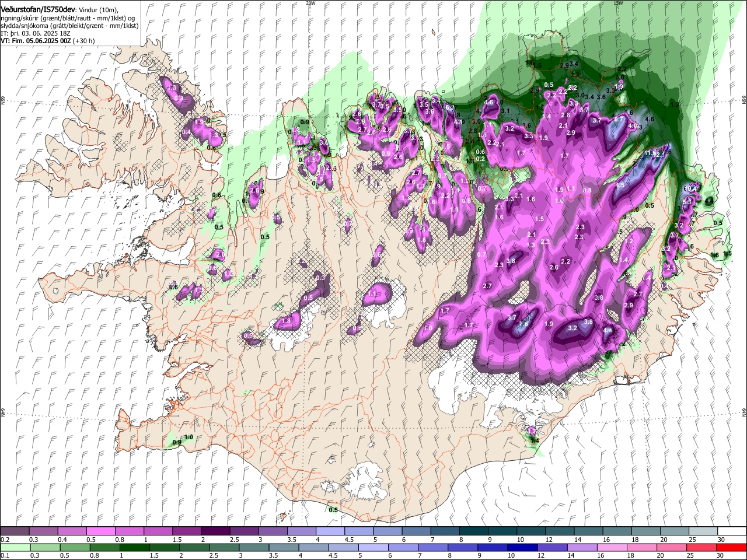Pick the rain scale swatch starting at 2.5
This screenshot has height=560, width=747.
tap(224, 547)
